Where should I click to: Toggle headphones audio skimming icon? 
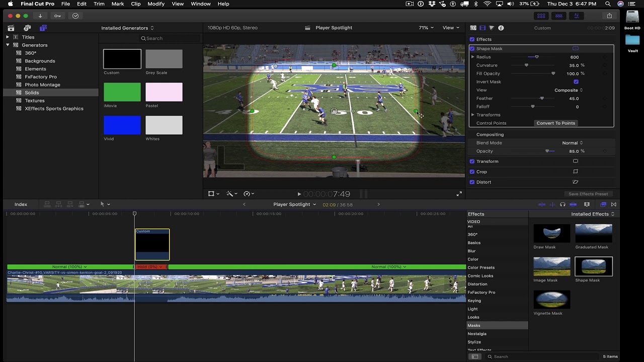point(562,205)
